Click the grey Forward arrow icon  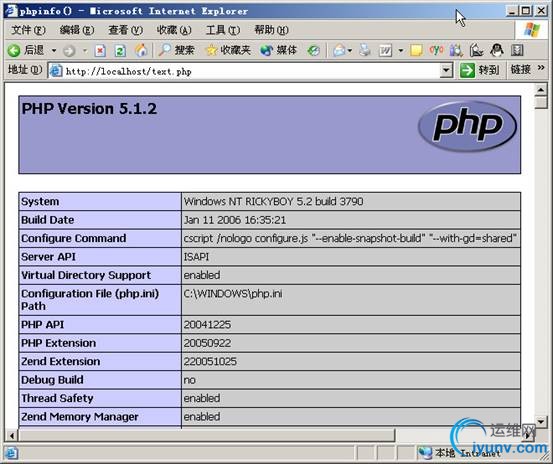click(69, 51)
